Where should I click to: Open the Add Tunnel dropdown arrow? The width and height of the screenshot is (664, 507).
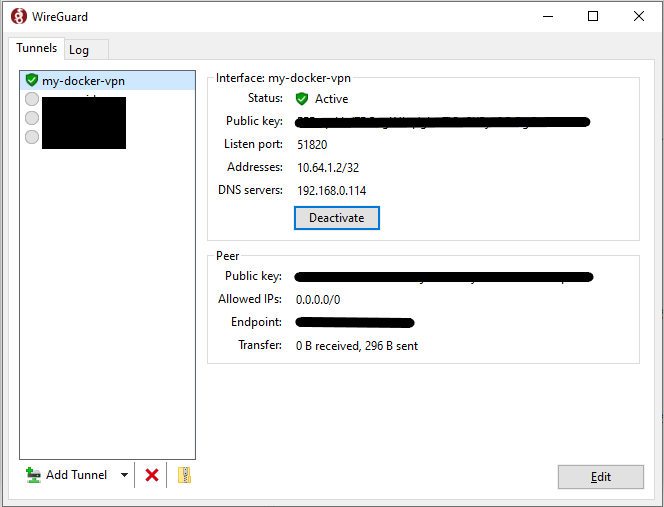[124, 475]
